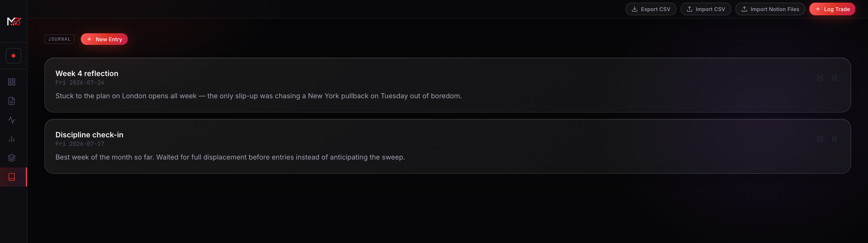Click the Import CSV button
Screen dimensions: 868x243
tap(706, 9)
